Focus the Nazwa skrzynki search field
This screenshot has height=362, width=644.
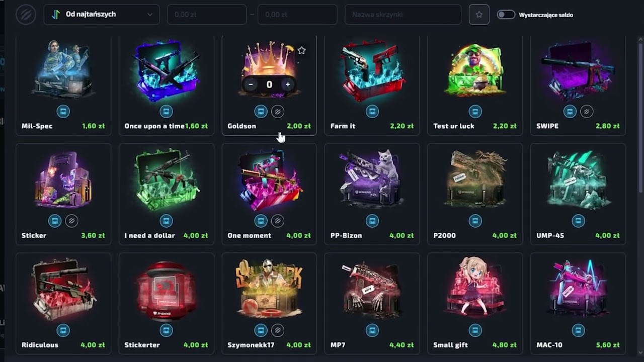(x=403, y=15)
